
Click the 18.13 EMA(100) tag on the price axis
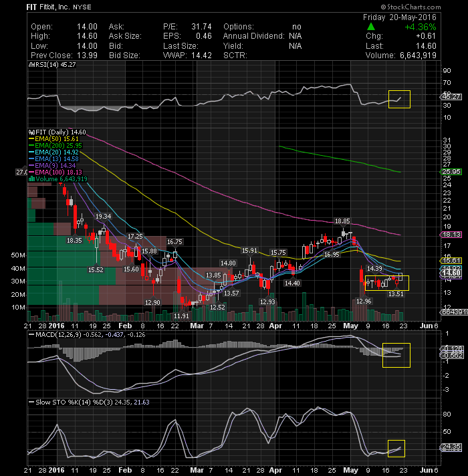click(451, 235)
